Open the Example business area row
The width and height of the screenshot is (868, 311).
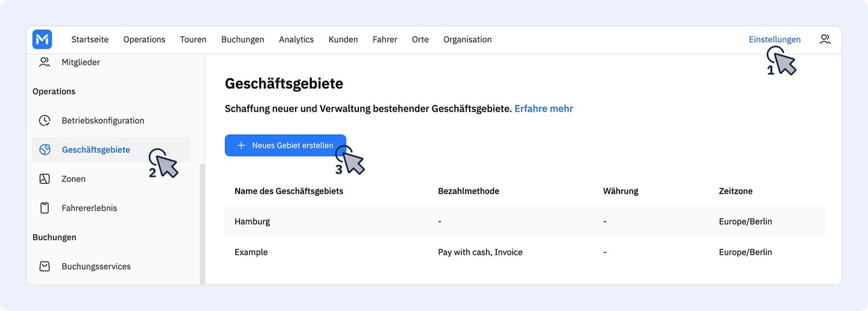[525, 252]
